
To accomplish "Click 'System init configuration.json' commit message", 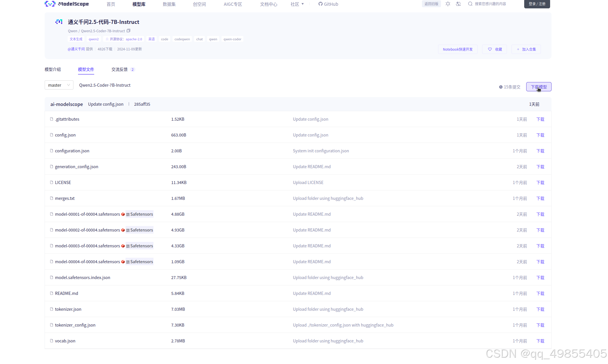I will point(321,151).
